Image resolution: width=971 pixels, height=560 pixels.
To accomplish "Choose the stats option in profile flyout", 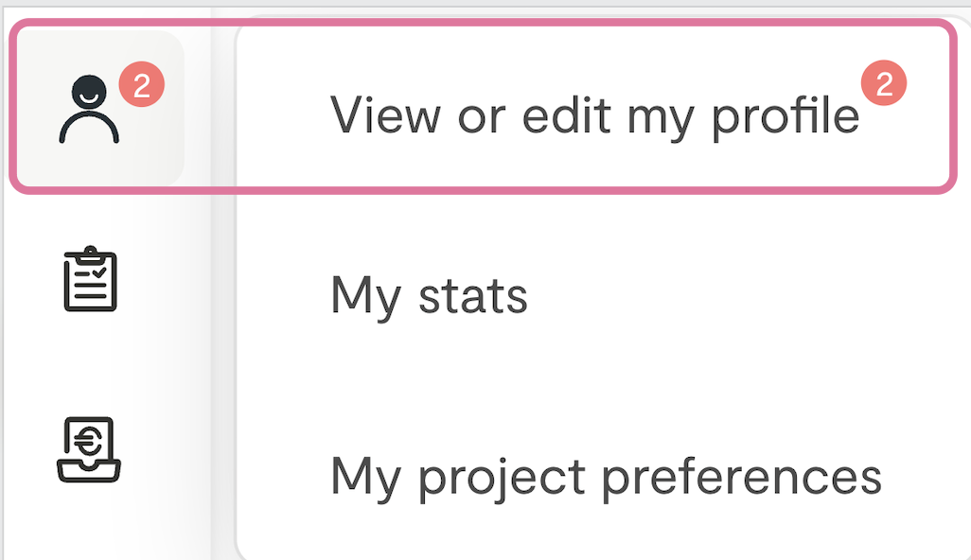I will 429,296.
